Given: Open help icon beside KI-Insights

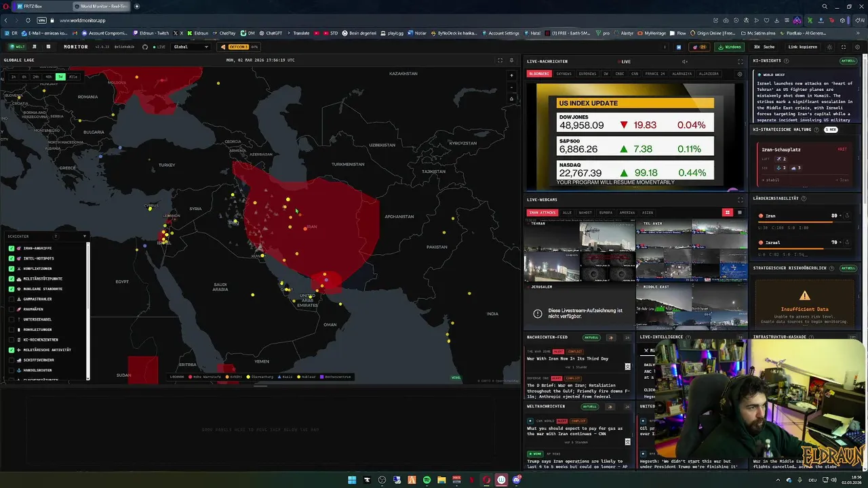Looking at the screenshot, I should [786, 61].
